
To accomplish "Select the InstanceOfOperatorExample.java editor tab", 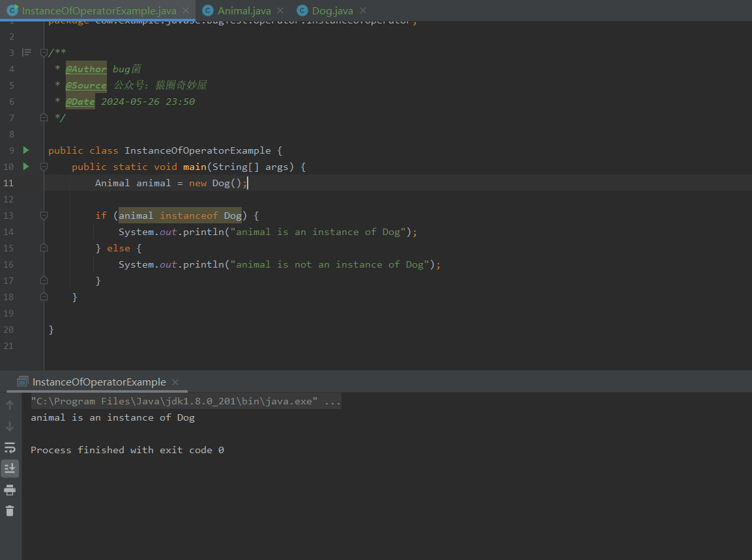I will (99, 10).
